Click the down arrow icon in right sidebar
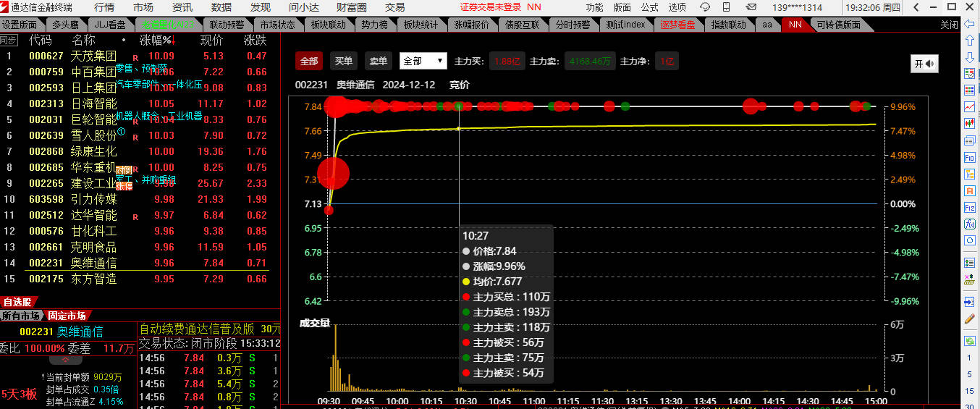The image size is (980, 409). coord(969,56)
